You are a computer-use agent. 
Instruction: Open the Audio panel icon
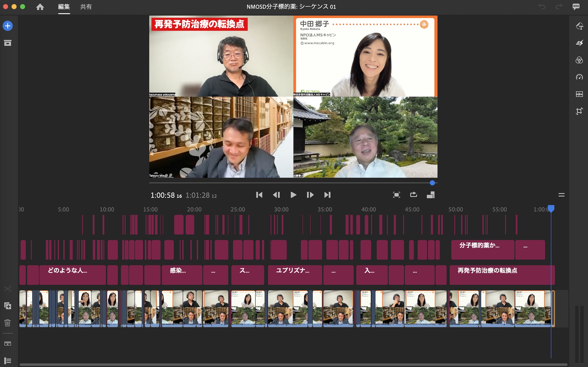point(579,94)
